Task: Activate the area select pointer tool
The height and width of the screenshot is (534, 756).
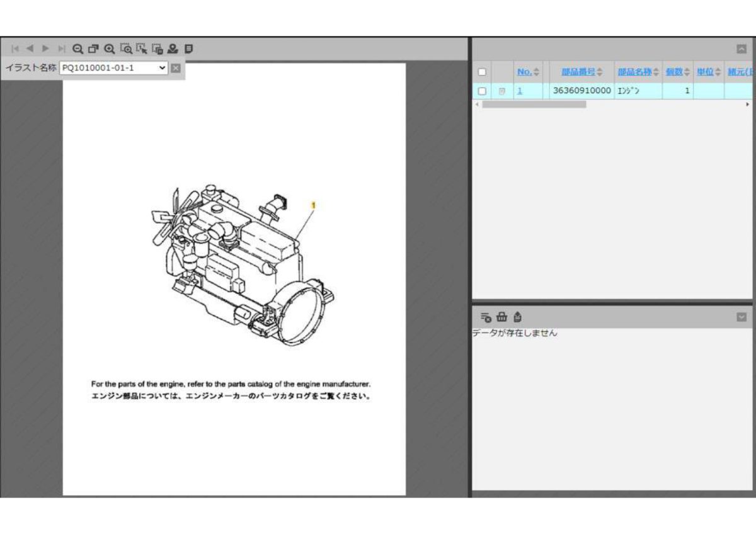Action: pos(142,48)
